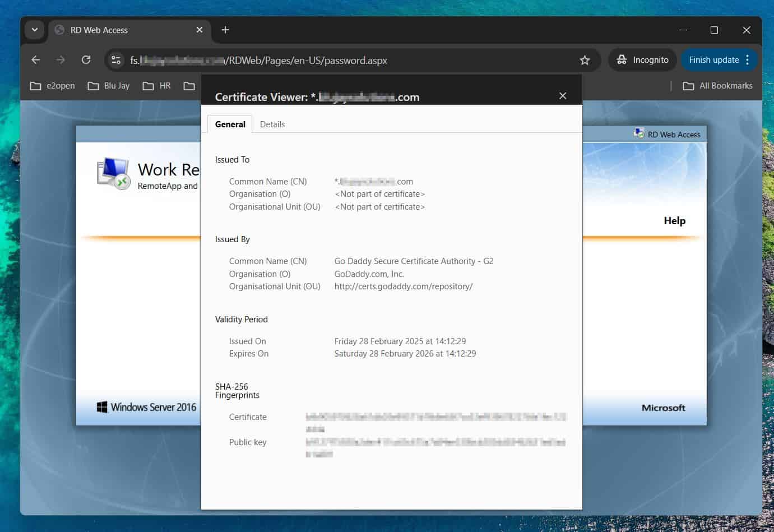Reload the RD Web Access page
This screenshot has height=532, width=774.
86,60
